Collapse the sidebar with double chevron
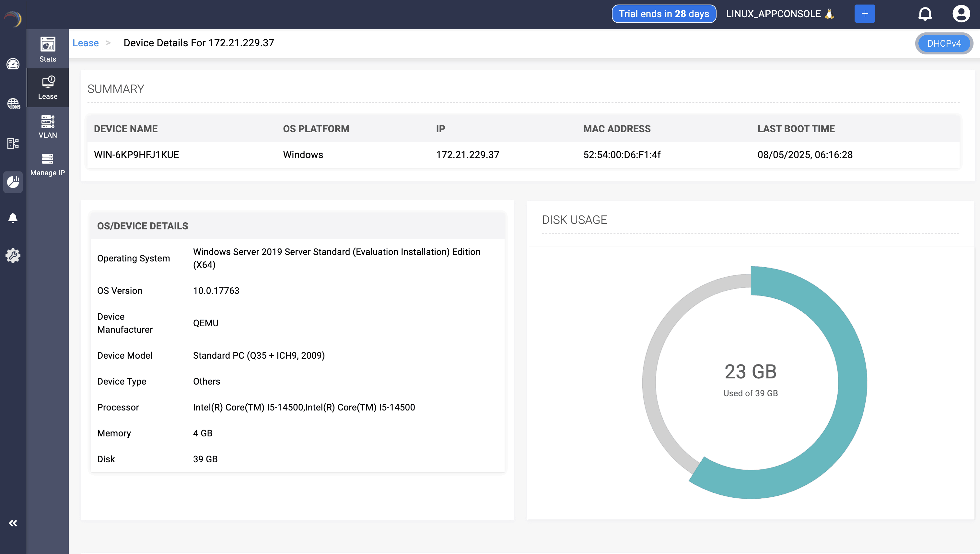Image resolution: width=980 pixels, height=554 pixels. click(13, 523)
